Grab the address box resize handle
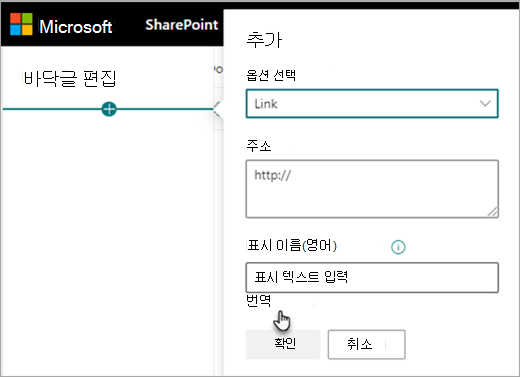Image resolution: width=520 pixels, height=377 pixels. (493, 212)
